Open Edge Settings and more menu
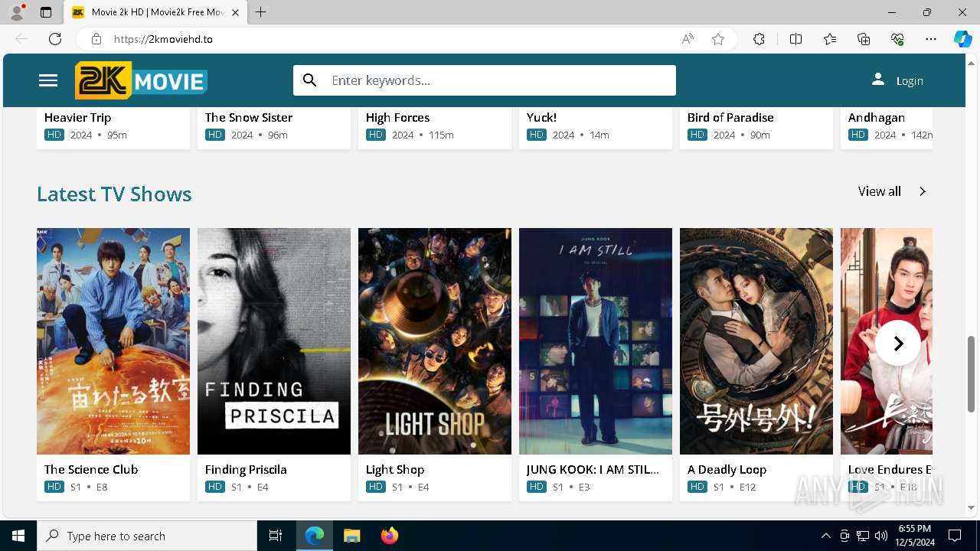Image resolution: width=980 pixels, height=551 pixels. (x=931, y=39)
